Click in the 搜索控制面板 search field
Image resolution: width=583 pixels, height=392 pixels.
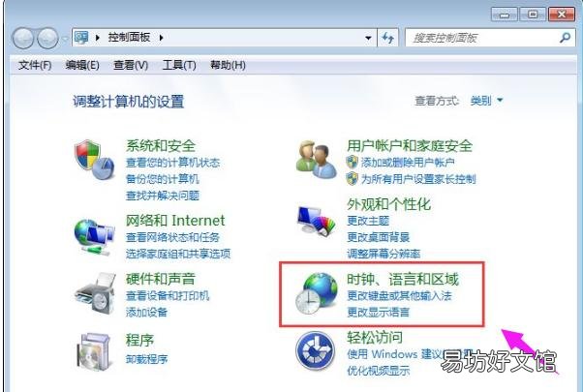pyautogui.click(x=482, y=38)
